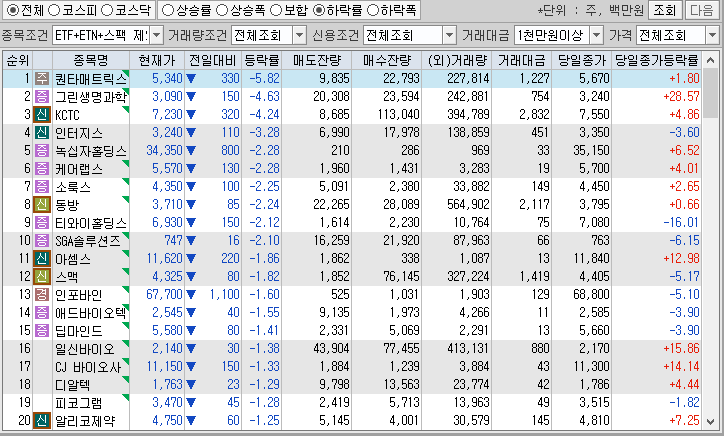Sort by (외)거래량 column header

click(x=457, y=60)
